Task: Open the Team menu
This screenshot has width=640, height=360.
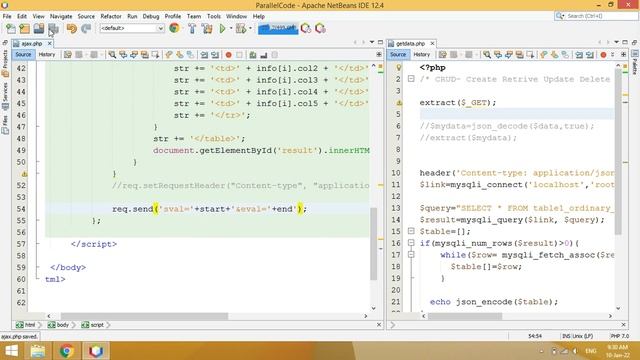Action: (194, 16)
